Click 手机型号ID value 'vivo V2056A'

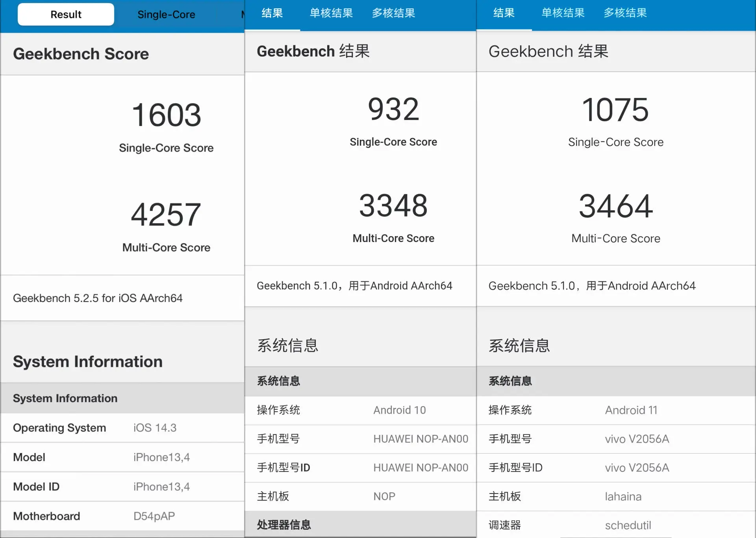pyautogui.click(x=637, y=468)
